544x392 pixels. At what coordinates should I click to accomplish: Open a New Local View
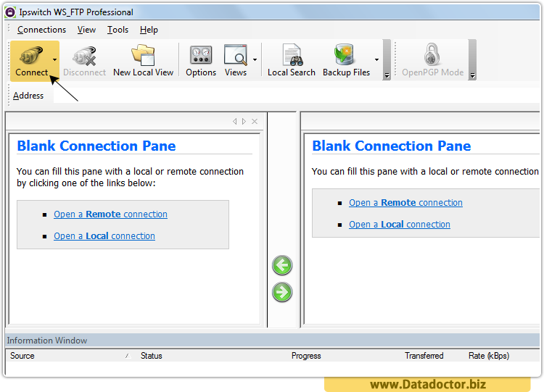[x=144, y=61]
